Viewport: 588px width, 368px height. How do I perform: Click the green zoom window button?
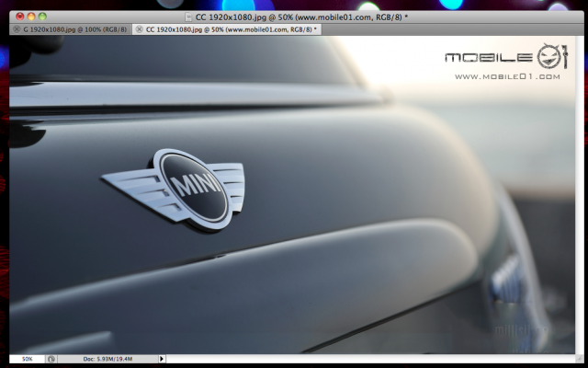pyautogui.click(x=42, y=17)
